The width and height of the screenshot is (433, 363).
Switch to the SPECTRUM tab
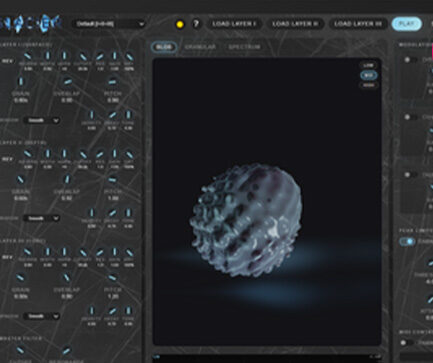244,47
